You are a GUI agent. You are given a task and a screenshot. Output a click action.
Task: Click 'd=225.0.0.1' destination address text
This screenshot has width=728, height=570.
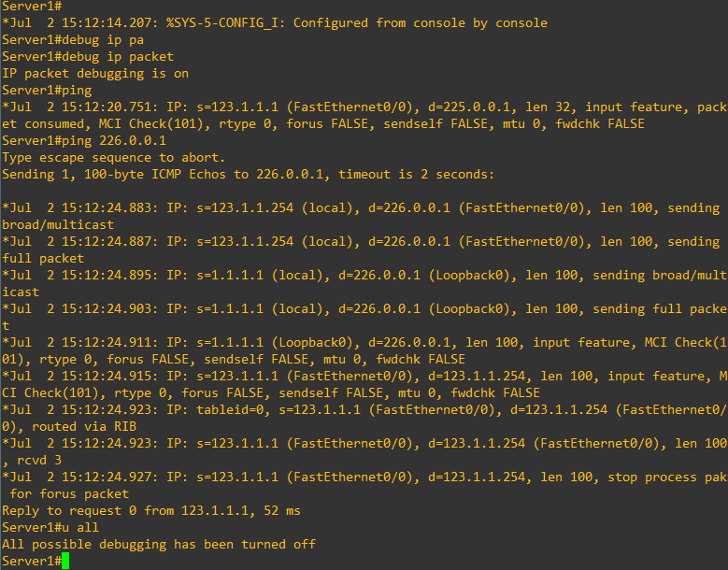(469, 107)
